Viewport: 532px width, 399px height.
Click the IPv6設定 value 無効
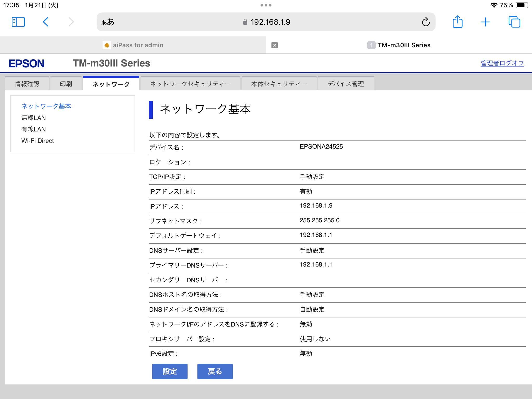[x=306, y=354]
